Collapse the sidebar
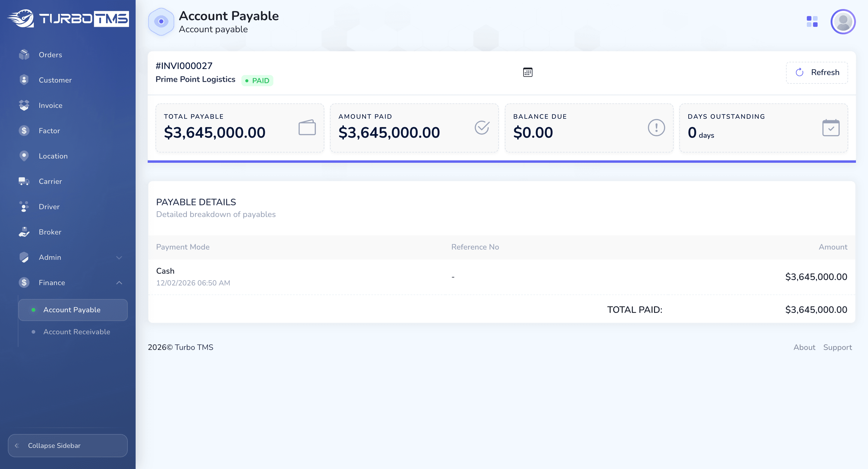The height and width of the screenshot is (469, 868). [x=68, y=445]
